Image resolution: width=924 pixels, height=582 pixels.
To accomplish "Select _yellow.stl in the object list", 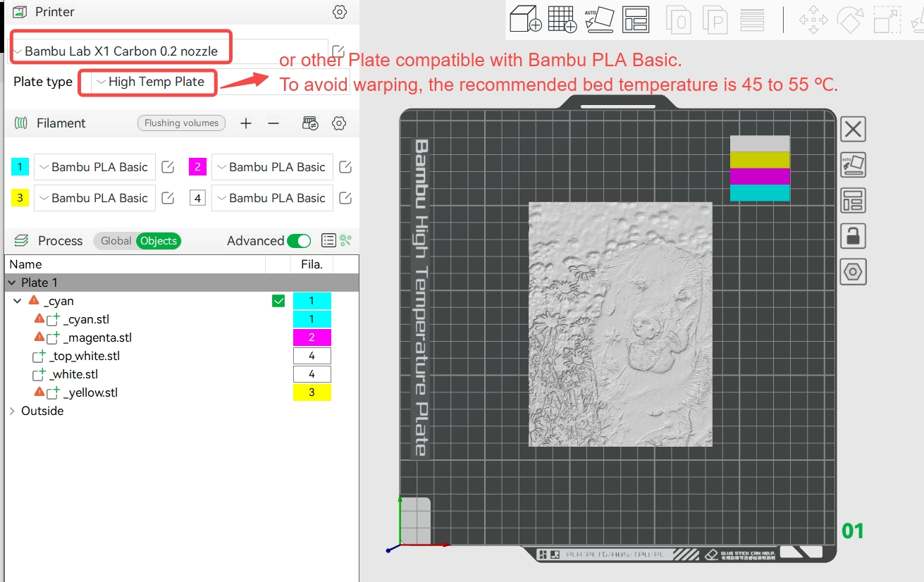I will [90, 392].
